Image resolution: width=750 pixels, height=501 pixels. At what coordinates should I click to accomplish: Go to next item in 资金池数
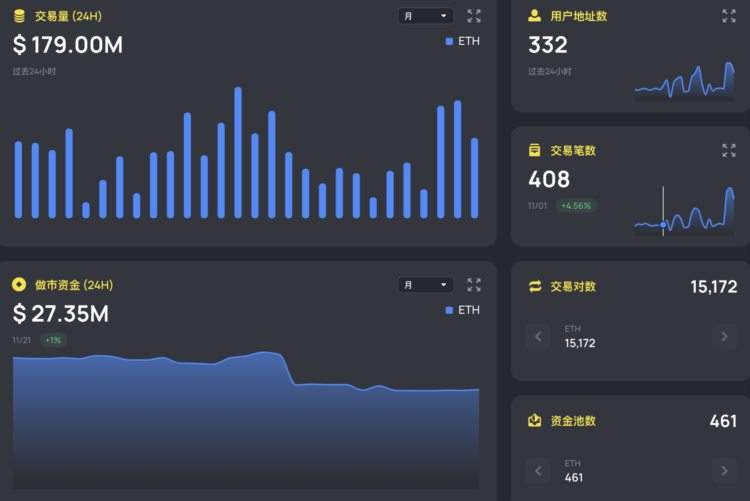pyautogui.click(x=724, y=471)
